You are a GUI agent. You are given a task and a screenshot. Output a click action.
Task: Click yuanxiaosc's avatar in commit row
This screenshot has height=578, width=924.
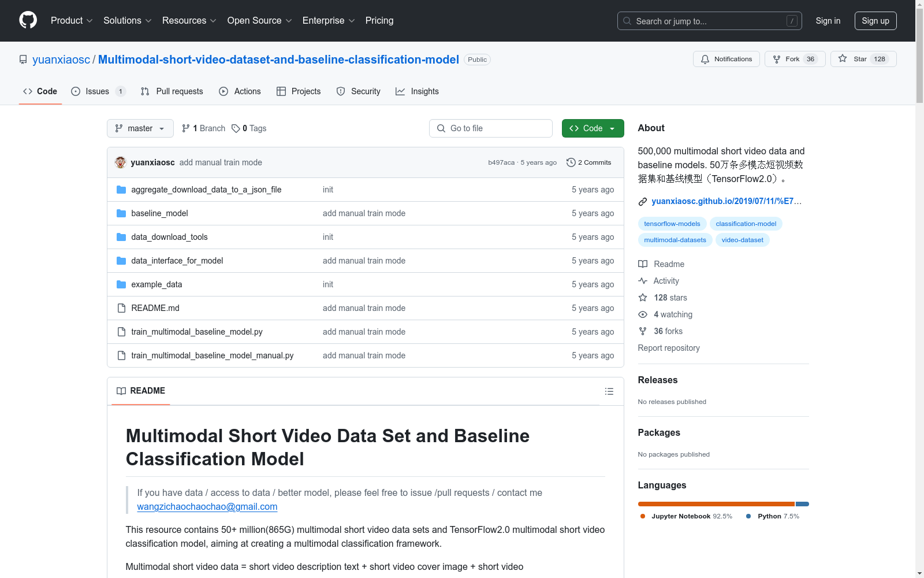pos(120,162)
